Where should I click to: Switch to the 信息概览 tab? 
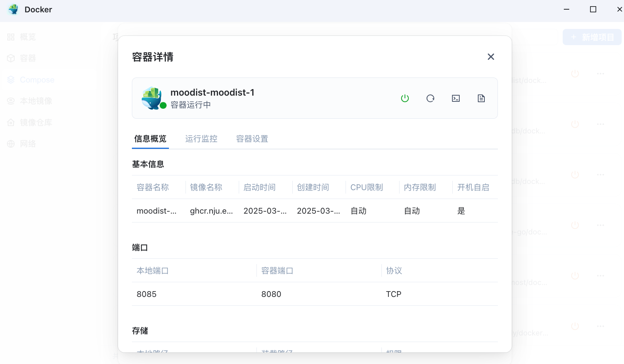[150, 139]
